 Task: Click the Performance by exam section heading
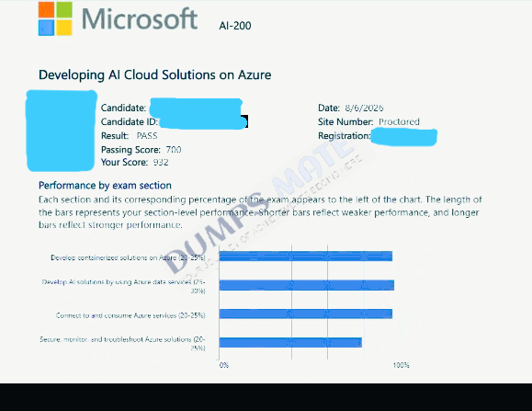coord(105,186)
